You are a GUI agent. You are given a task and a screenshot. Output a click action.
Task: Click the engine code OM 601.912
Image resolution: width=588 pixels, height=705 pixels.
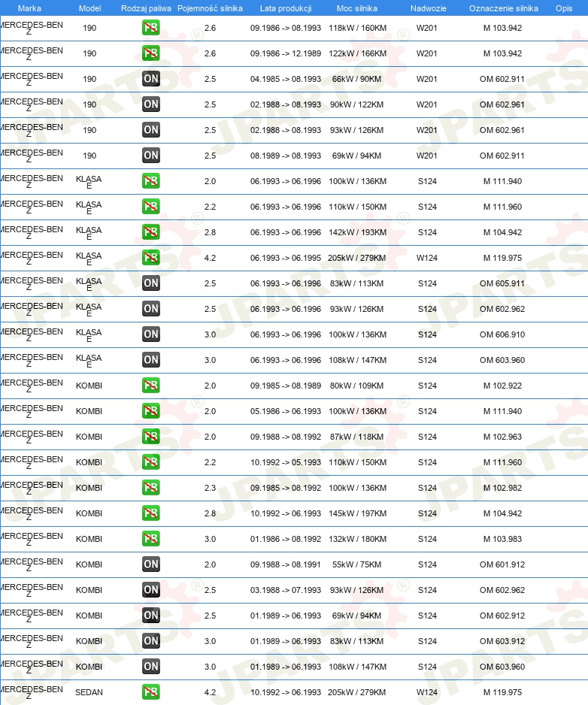pyautogui.click(x=502, y=564)
